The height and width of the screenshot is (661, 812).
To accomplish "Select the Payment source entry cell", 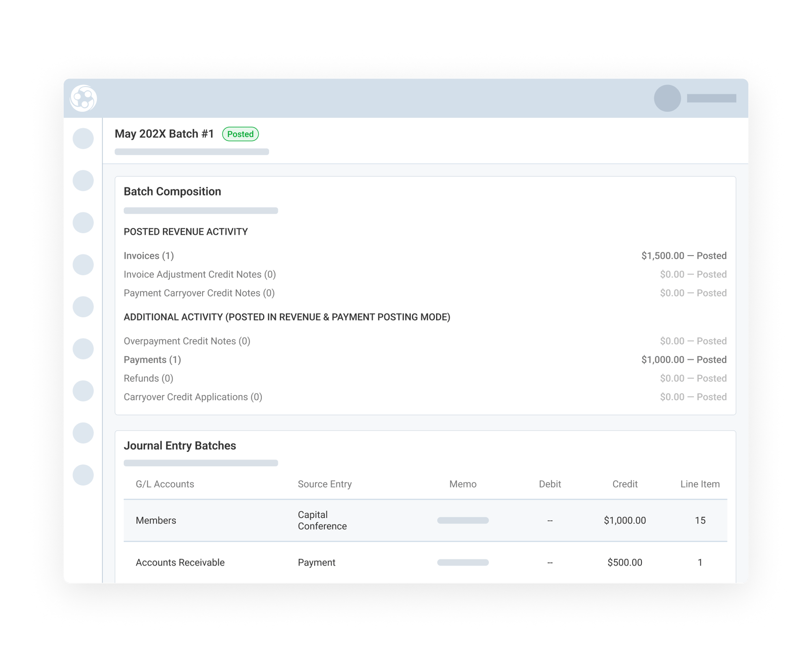I will point(317,562).
